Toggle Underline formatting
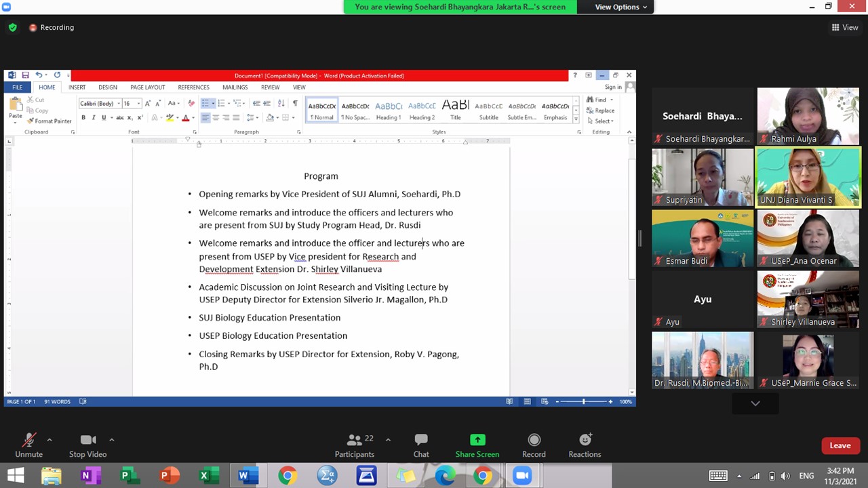Image resolution: width=868 pixels, height=488 pixels. [104, 118]
